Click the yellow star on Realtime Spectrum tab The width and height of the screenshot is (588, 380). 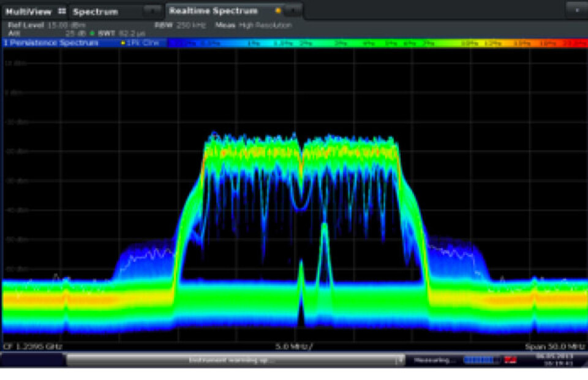pos(278,11)
